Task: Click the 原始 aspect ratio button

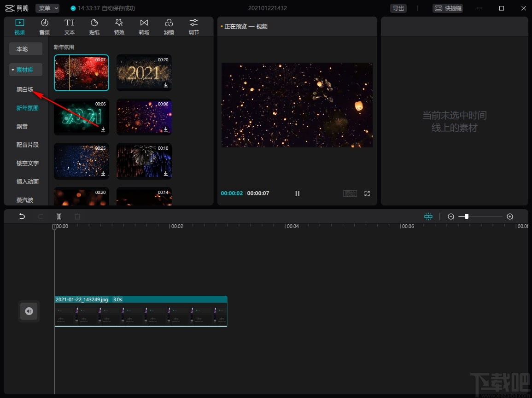Action: (x=350, y=193)
